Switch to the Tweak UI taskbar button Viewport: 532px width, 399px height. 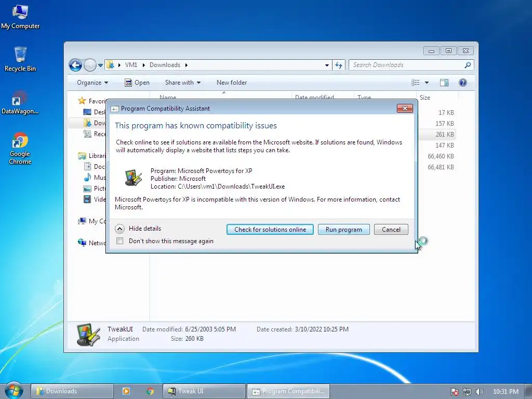click(204, 391)
